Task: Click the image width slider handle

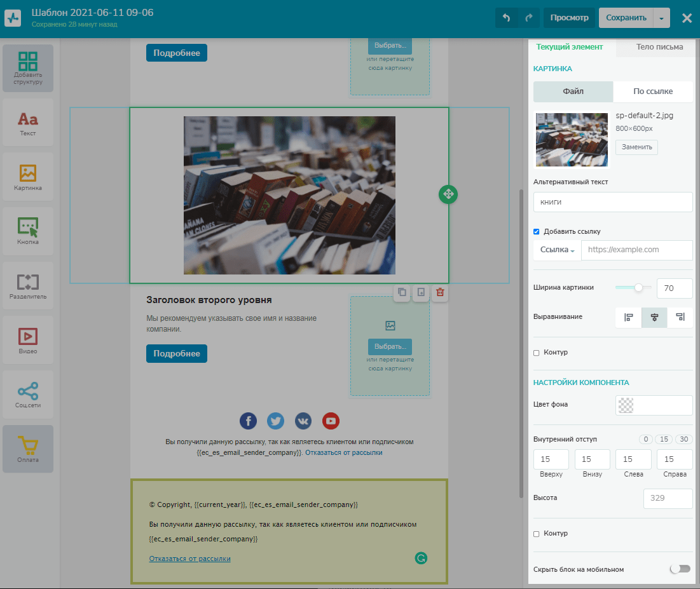Action: pyautogui.click(x=638, y=288)
